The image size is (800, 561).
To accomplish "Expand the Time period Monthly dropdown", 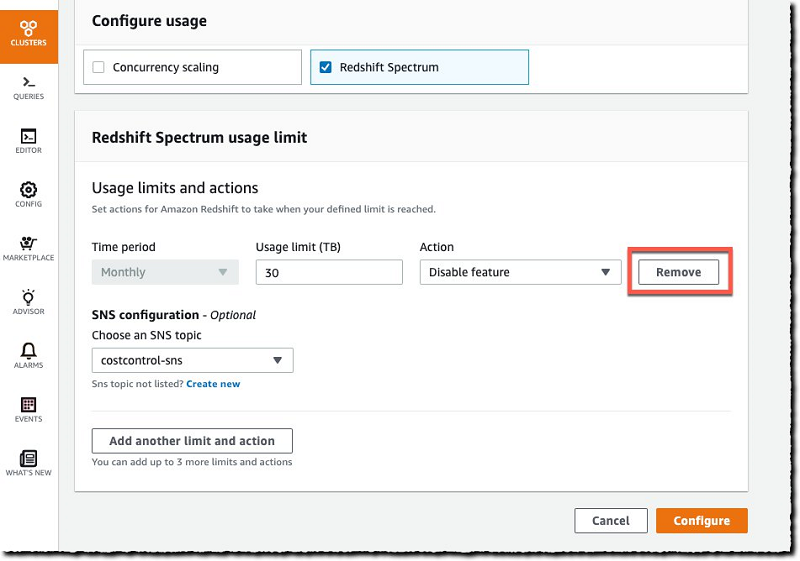I will point(165,272).
